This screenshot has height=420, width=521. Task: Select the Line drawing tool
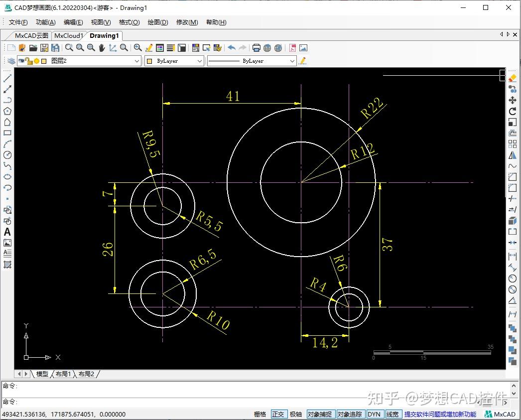pyautogui.click(x=7, y=78)
